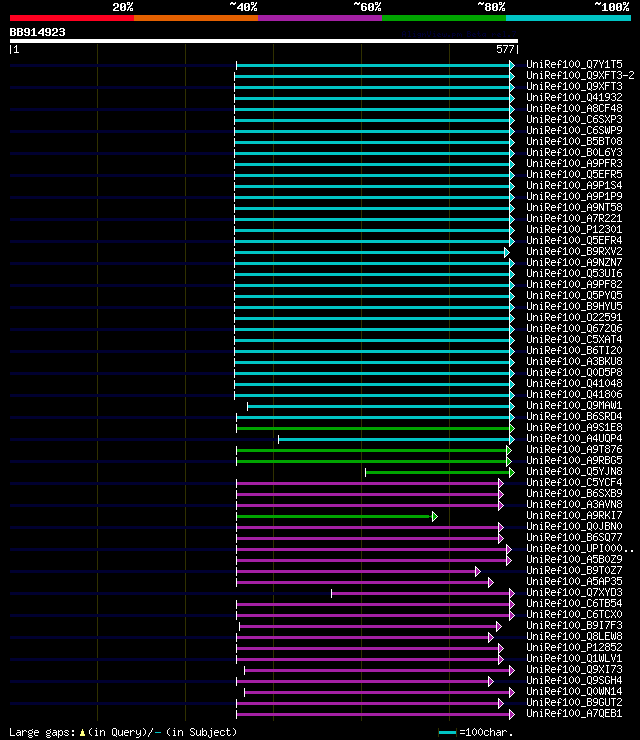This screenshot has height=740, width=640.
Task: Click the UniRef100_O22591 label
Action: 574,317
